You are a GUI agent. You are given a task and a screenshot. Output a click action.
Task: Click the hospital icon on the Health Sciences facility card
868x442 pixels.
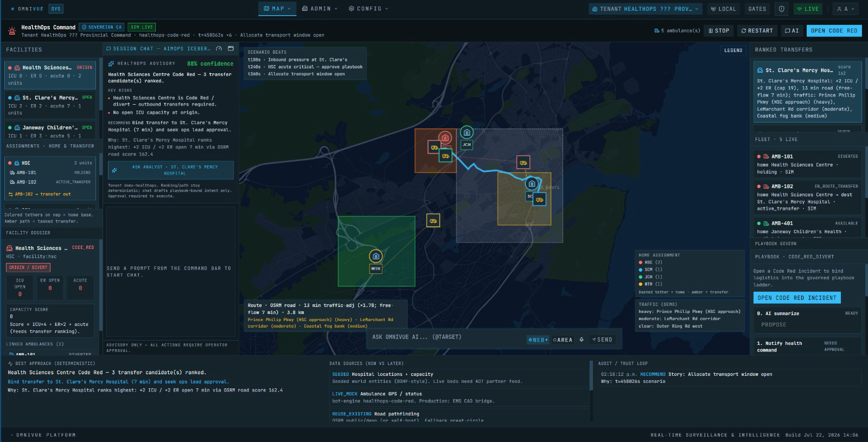coord(17,68)
